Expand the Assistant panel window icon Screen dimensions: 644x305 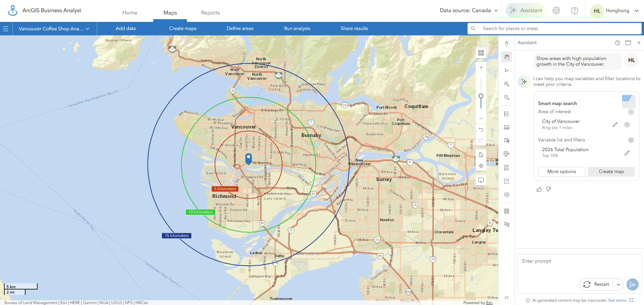point(628,43)
